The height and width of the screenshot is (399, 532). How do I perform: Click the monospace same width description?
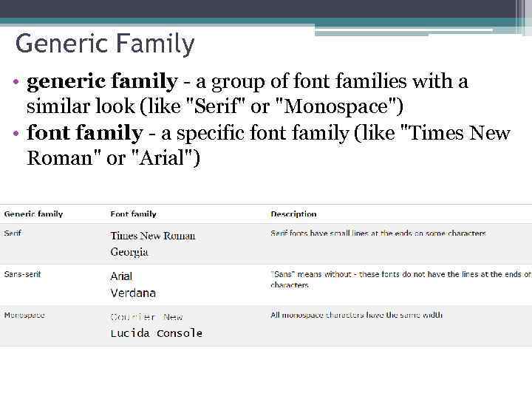pyautogui.click(x=357, y=316)
